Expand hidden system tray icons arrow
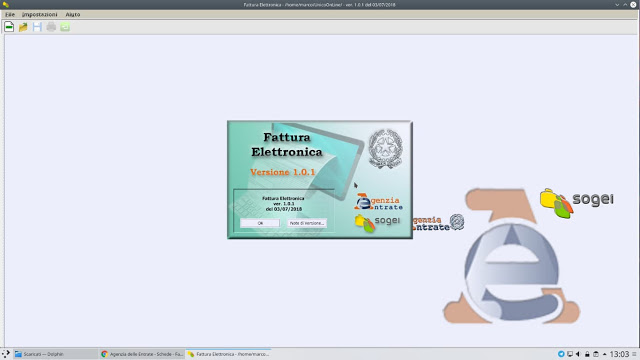The width and height of the screenshot is (640, 360). pos(604,354)
